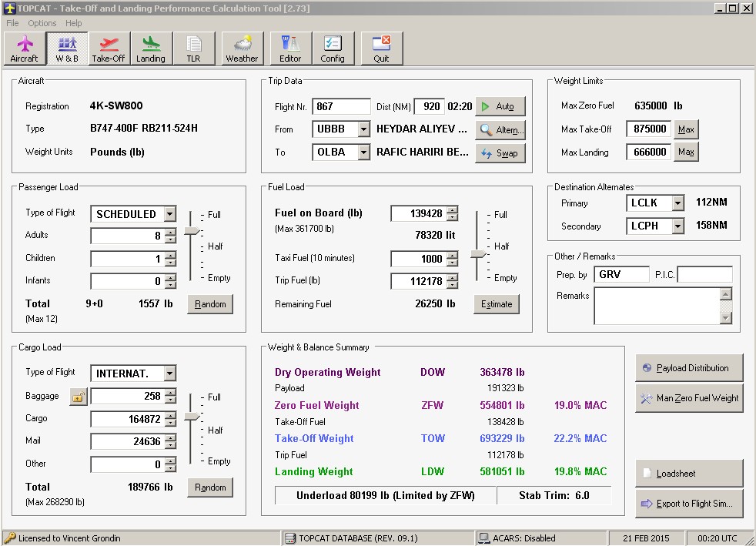Image resolution: width=756 pixels, height=546 pixels.
Task: Click the Children stepper arrows
Action: (170, 259)
